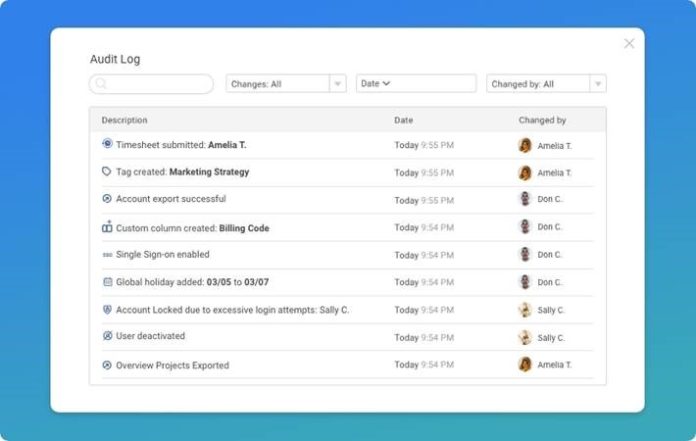Click the arrow on the Changes filter

[x=338, y=83]
